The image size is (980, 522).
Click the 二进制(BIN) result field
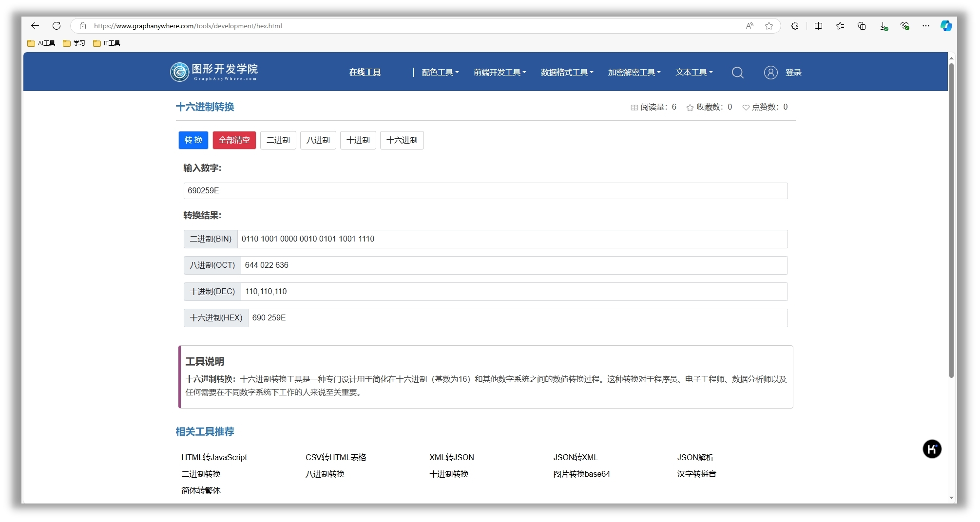512,239
